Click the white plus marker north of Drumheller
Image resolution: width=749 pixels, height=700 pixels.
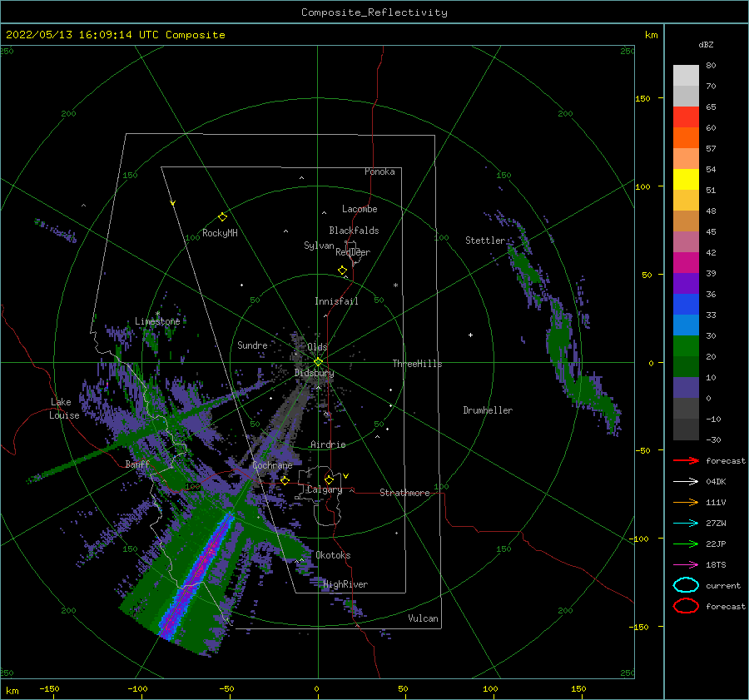[x=470, y=335]
